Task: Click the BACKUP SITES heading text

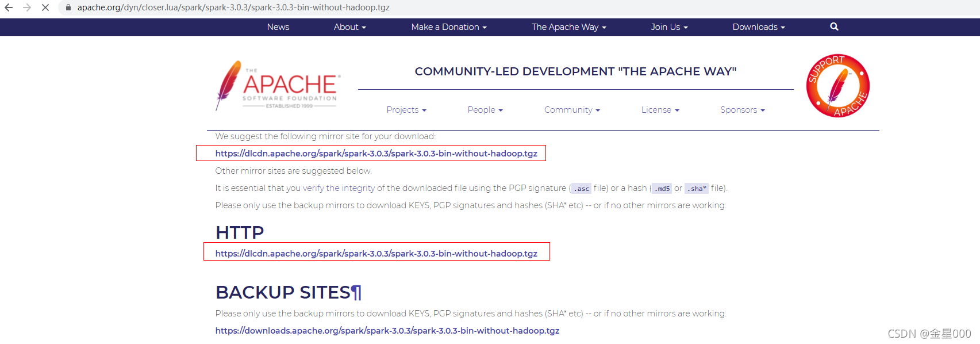Action: (283, 292)
